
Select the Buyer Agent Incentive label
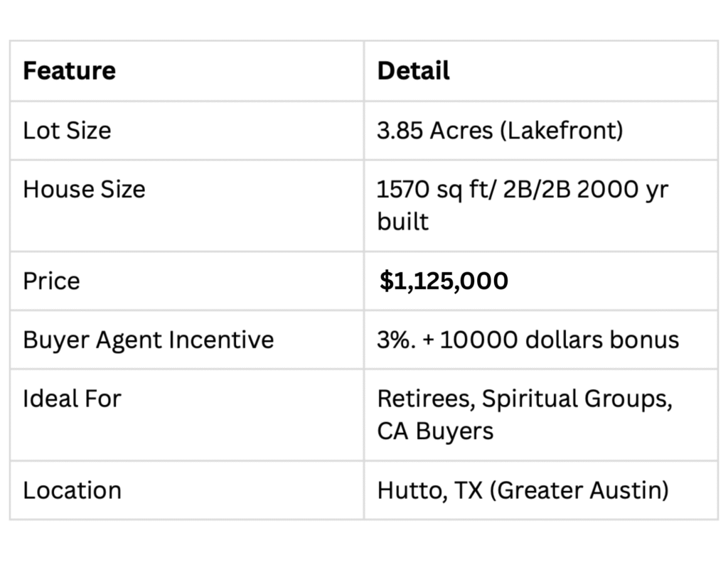148,340
